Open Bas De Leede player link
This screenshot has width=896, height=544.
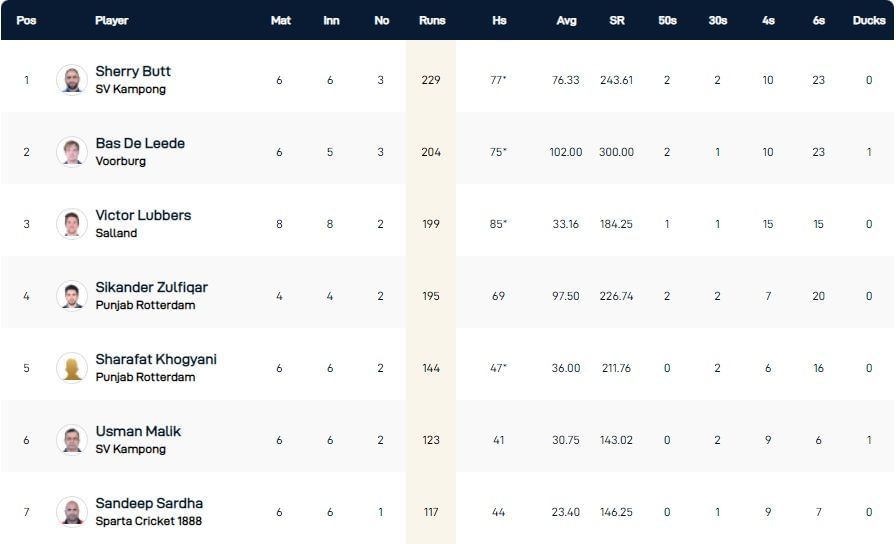point(140,144)
